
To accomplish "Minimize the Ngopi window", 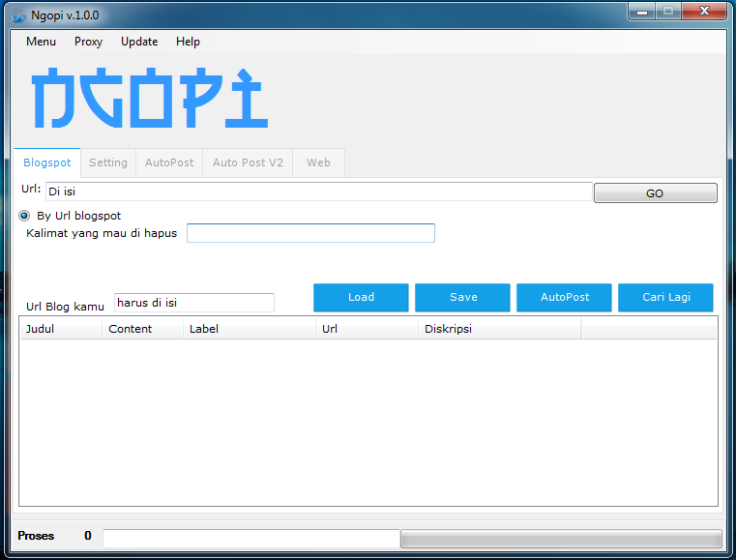I will pos(642,12).
